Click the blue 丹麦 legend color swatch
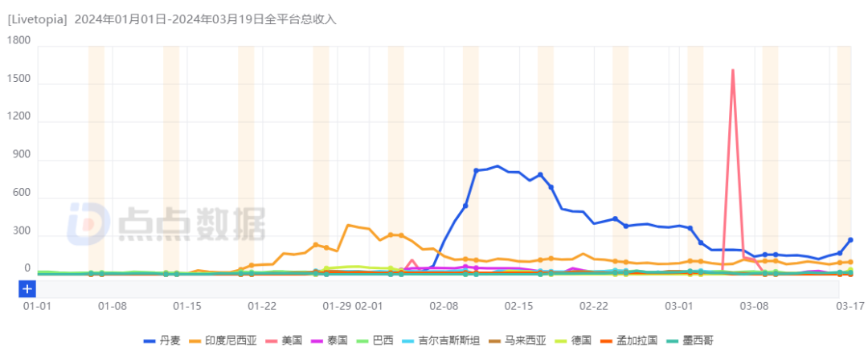 149,340
